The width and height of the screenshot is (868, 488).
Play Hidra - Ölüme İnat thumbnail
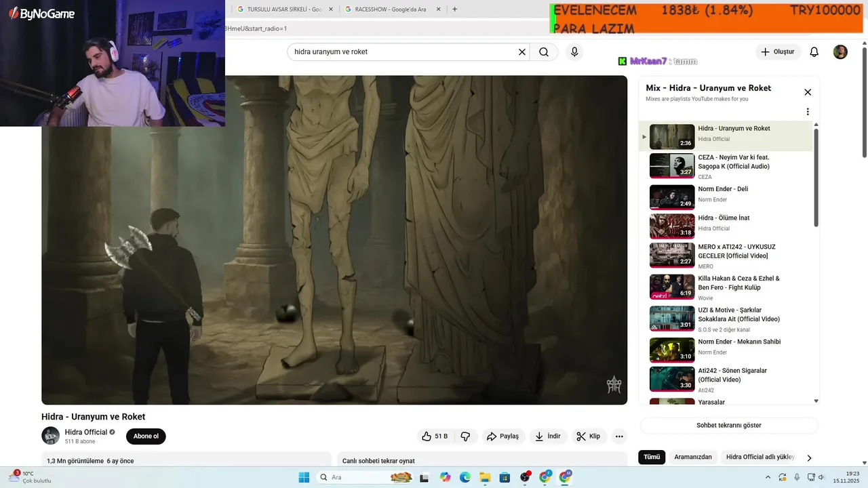pos(672,226)
